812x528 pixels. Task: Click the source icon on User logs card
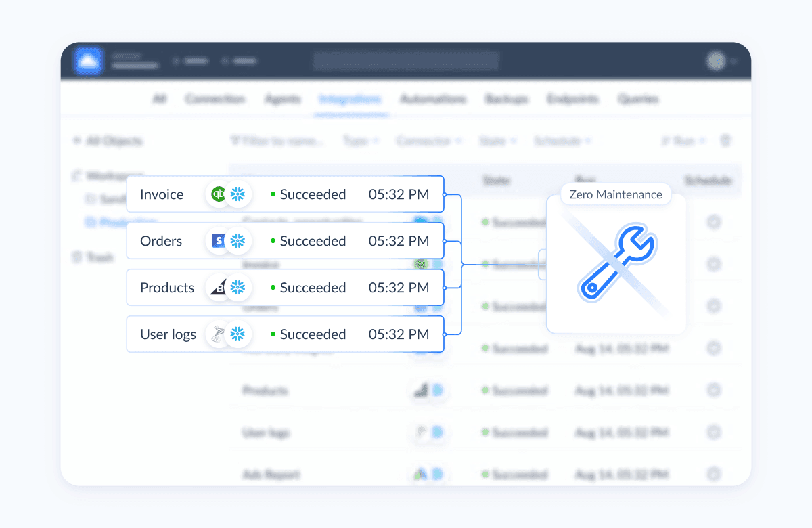(x=219, y=334)
